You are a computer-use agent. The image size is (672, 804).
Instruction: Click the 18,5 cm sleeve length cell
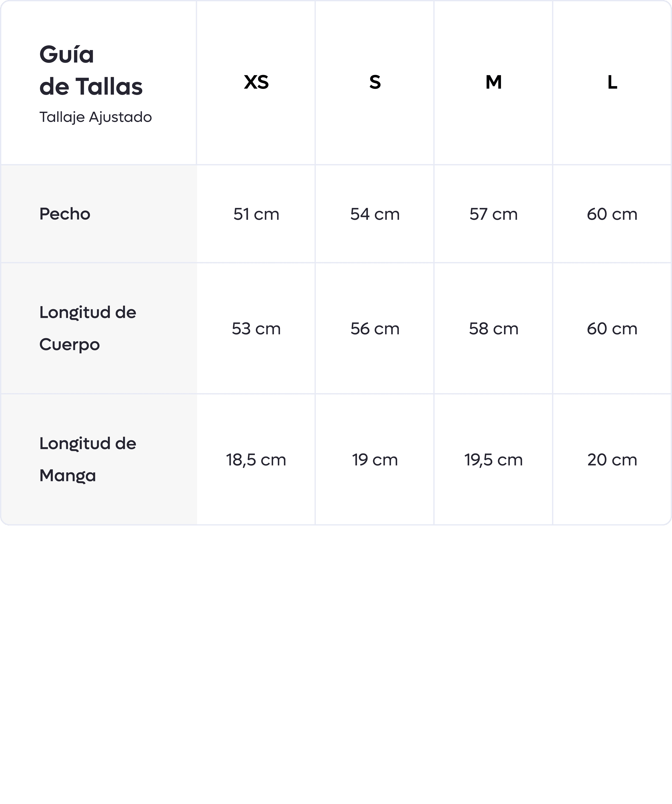click(256, 459)
